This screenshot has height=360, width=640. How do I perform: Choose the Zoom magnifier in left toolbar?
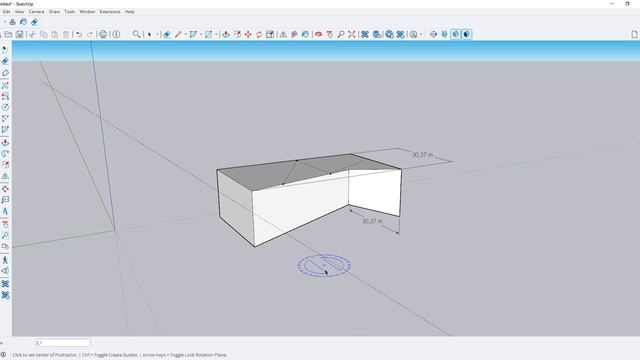pyautogui.click(x=5, y=236)
